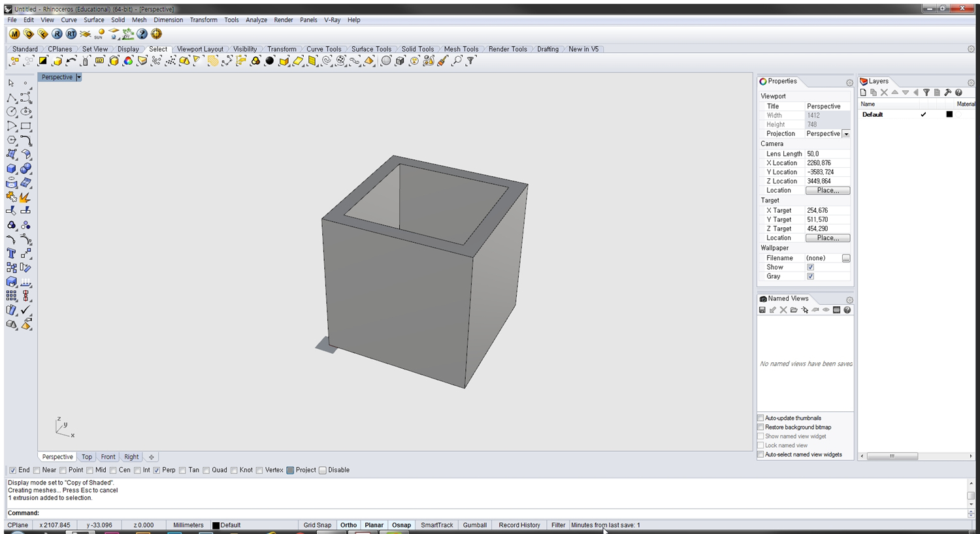
Task: Click the Select by Color wheel icon
Action: click(128, 61)
